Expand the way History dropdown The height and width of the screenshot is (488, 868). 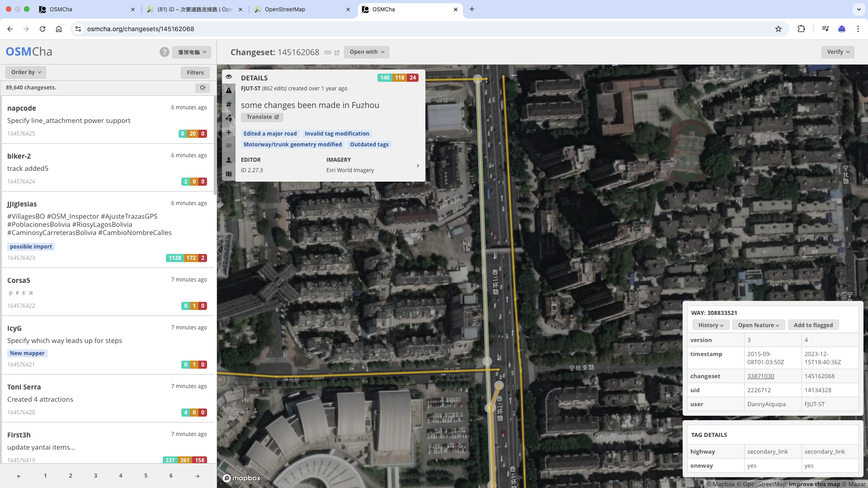click(x=711, y=325)
